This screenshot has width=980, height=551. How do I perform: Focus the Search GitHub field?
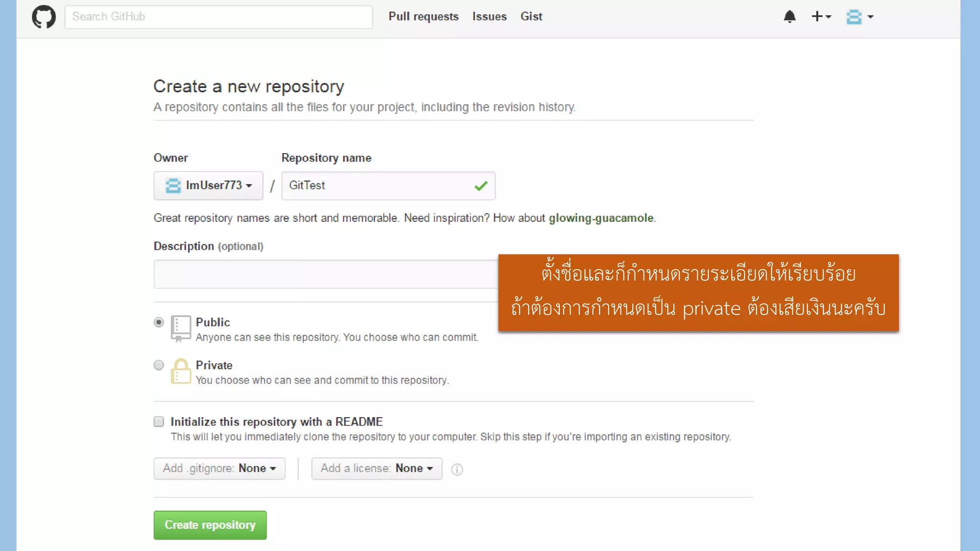218,17
